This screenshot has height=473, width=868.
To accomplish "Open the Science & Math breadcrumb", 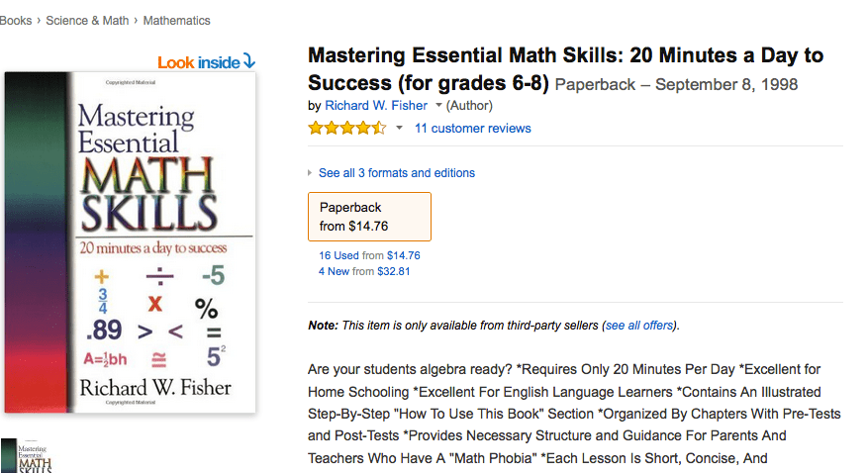I will point(87,20).
